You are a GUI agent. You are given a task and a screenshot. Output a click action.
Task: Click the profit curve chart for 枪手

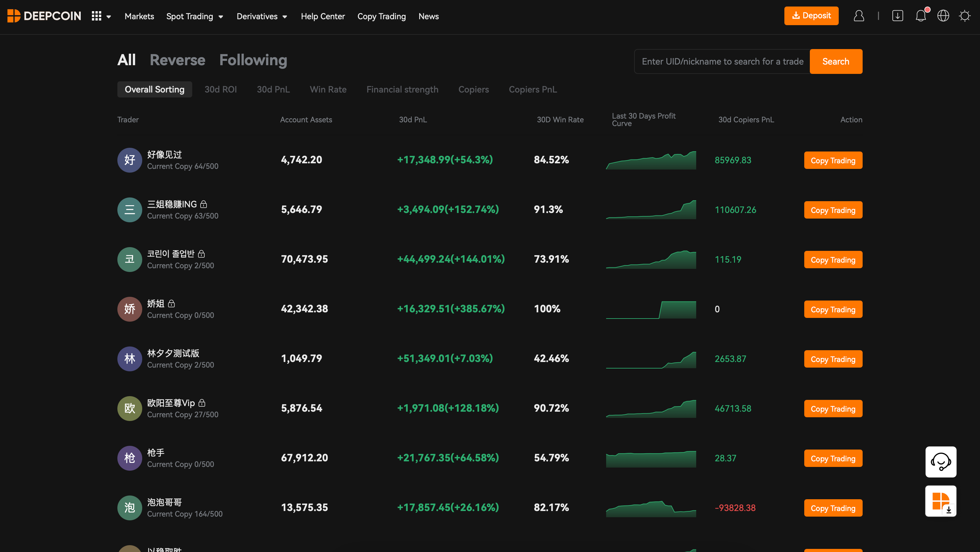651,459
